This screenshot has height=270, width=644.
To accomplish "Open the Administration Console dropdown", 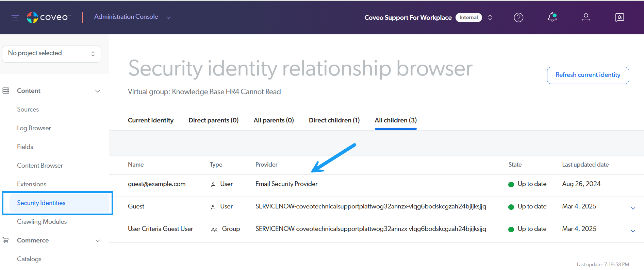I will point(168,18).
